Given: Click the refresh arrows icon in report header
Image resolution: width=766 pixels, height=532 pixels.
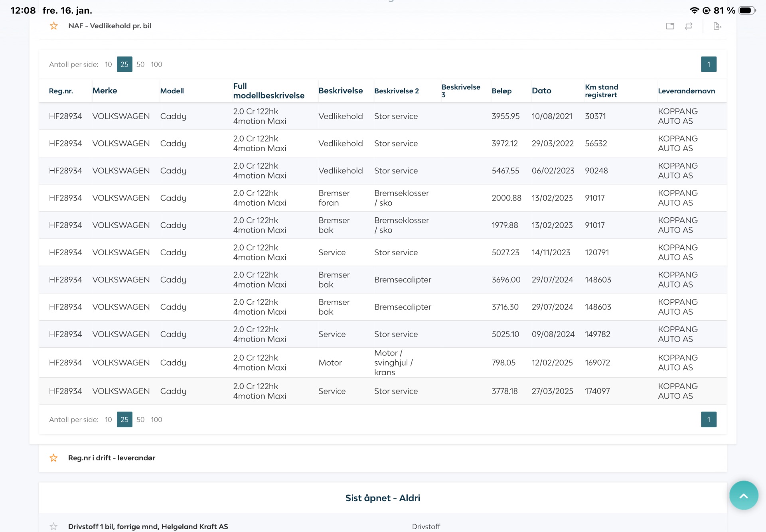Looking at the screenshot, I should [x=689, y=26].
